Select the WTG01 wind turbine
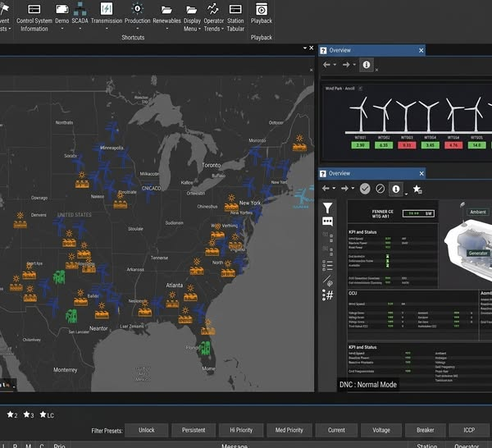 (360, 115)
